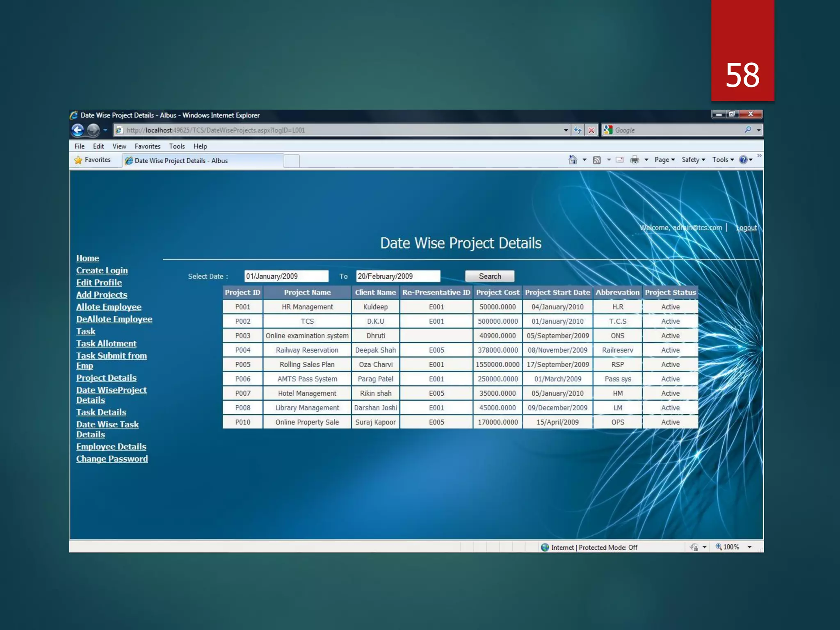Open the Page dropdown menu
This screenshot has height=630, width=840.
point(664,160)
